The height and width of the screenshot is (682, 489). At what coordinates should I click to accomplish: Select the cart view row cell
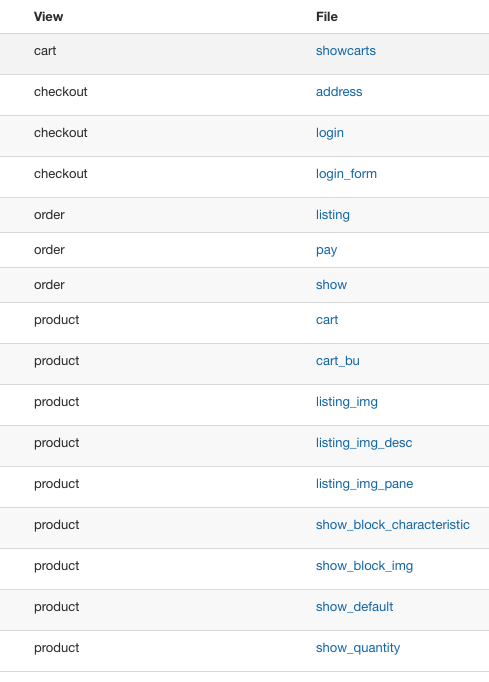tap(45, 51)
